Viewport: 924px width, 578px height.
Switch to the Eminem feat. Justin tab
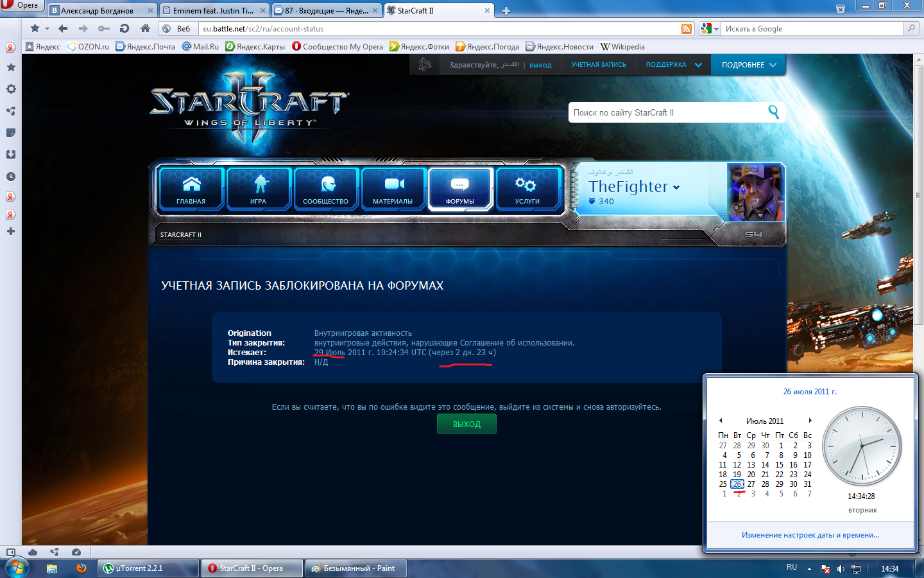point(215,11)
